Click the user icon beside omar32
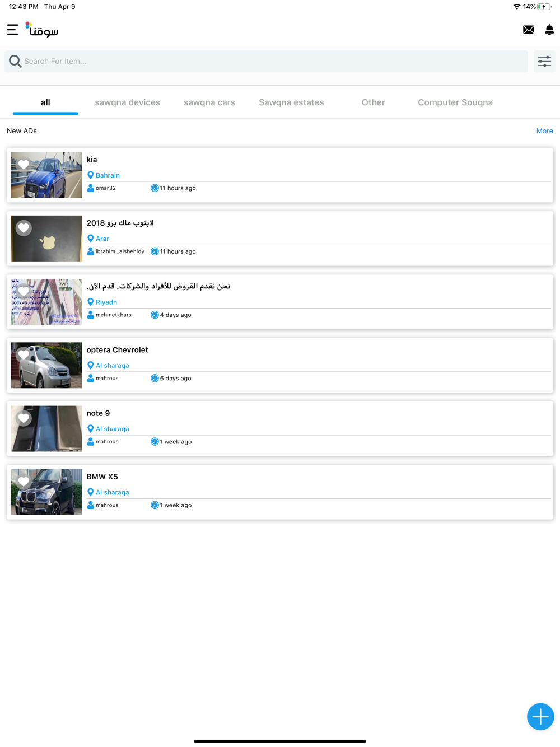 tap(90, 188)
